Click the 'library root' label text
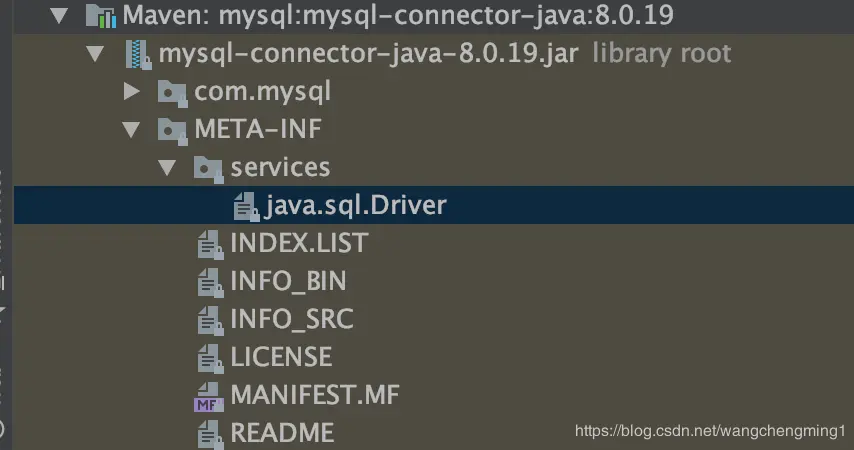 coord(662,54)
